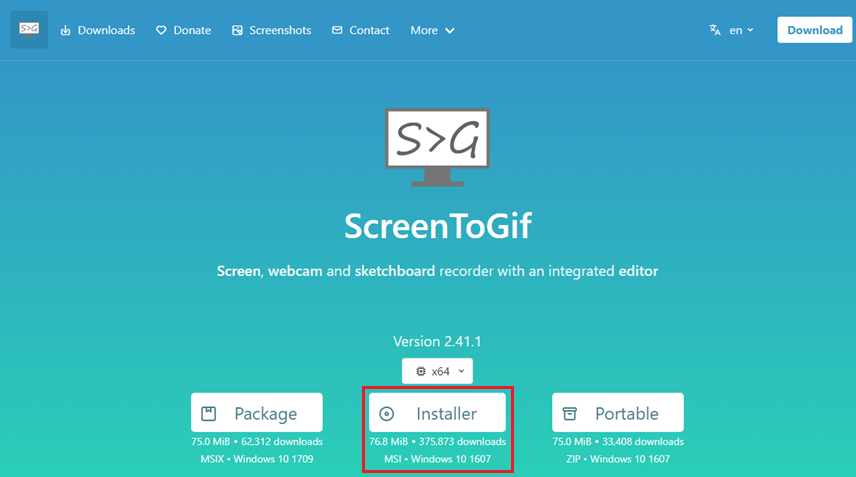Click the chip icon in x64 selector

click(420, 371)
